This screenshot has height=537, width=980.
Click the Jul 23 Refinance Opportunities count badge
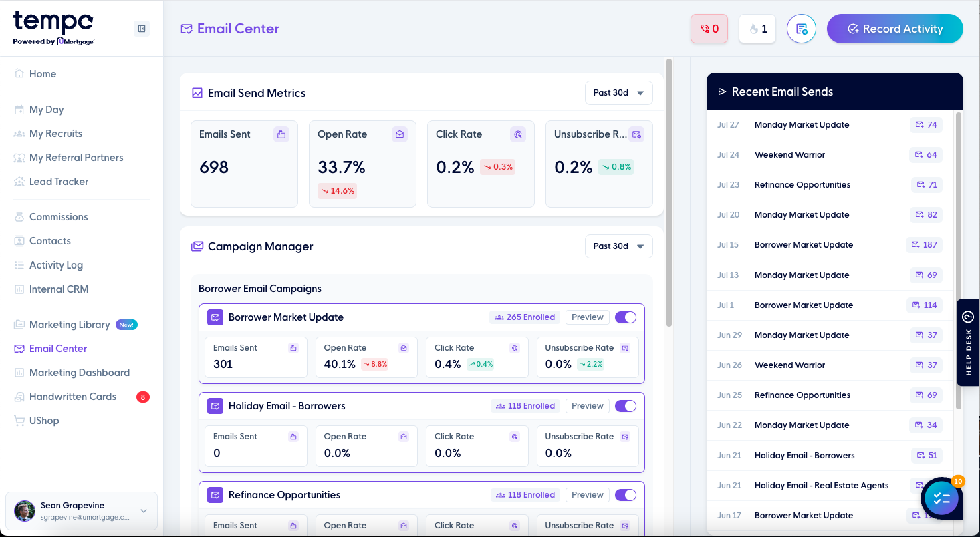point(927,185)
